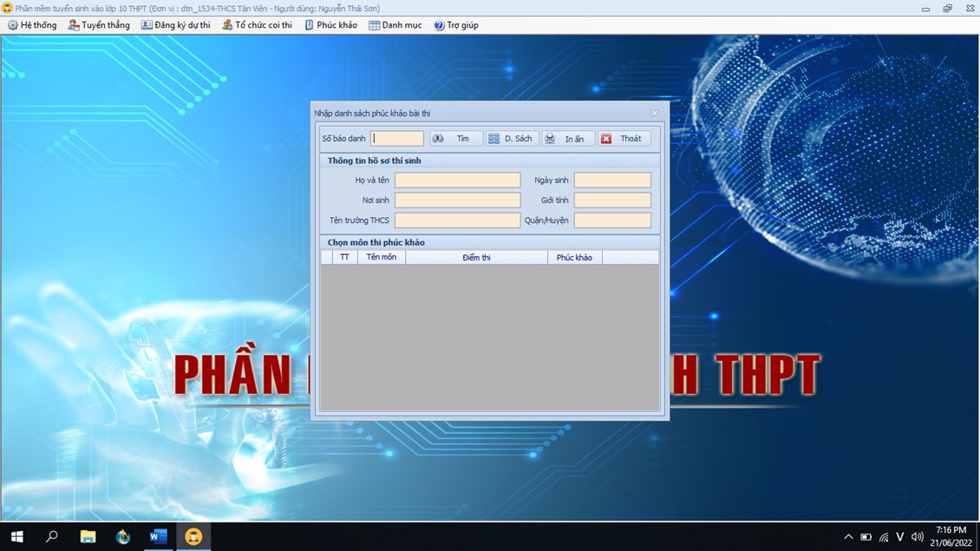The width and height of the screenshot is (980, 551).
Task: Click the Thoát exit button
Action: click(624, 139)
